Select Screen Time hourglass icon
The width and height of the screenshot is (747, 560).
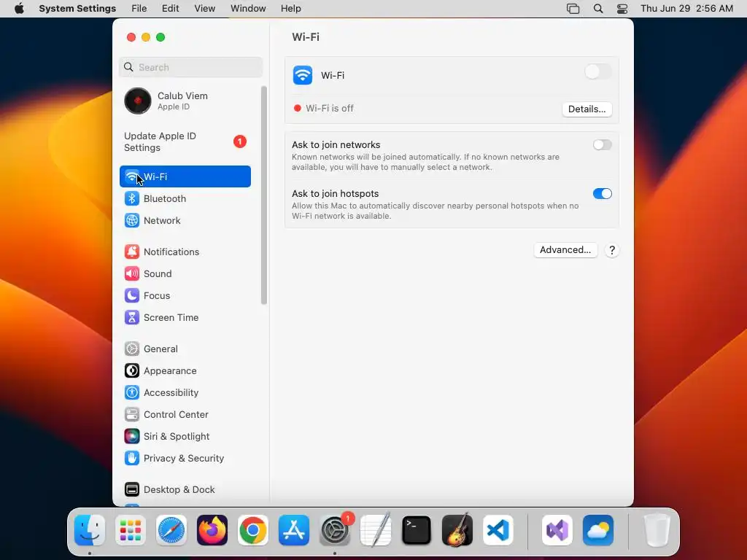coord(132,318)
